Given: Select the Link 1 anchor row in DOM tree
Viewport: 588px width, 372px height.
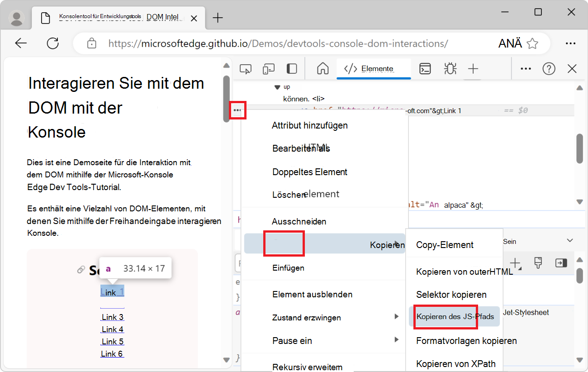Looking at the screenshot, I should tap(403, 110).
